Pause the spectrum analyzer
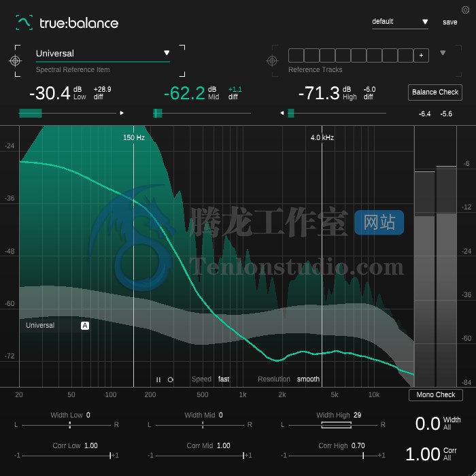This screenshot has height=476, width=476. point(158,379)
